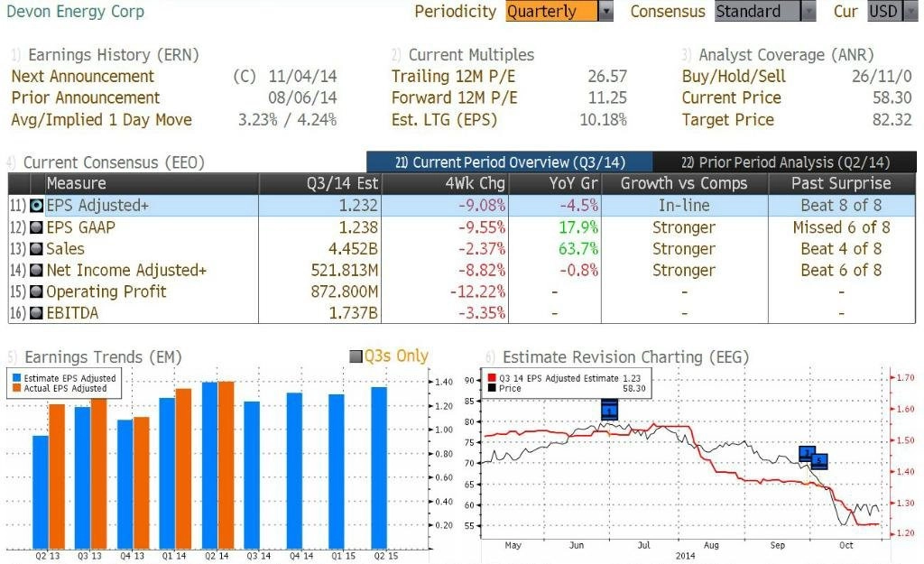Open Earnings Trends (EM) section
The width and height of the screenshot is (924, 564).
coord(103,357)
